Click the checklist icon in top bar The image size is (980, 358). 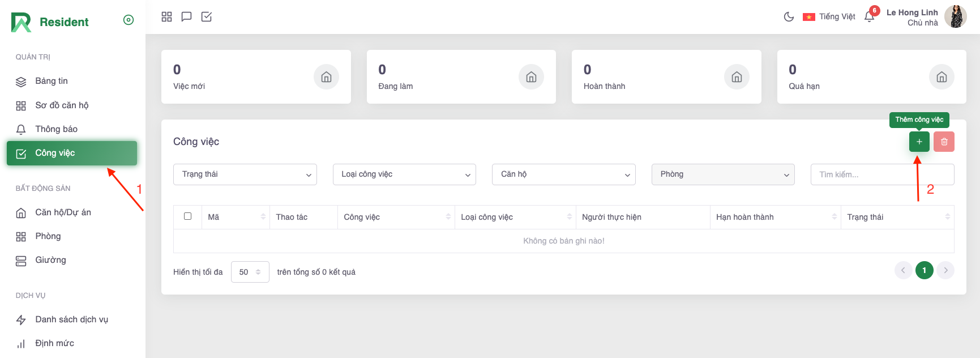pos(207,17)
